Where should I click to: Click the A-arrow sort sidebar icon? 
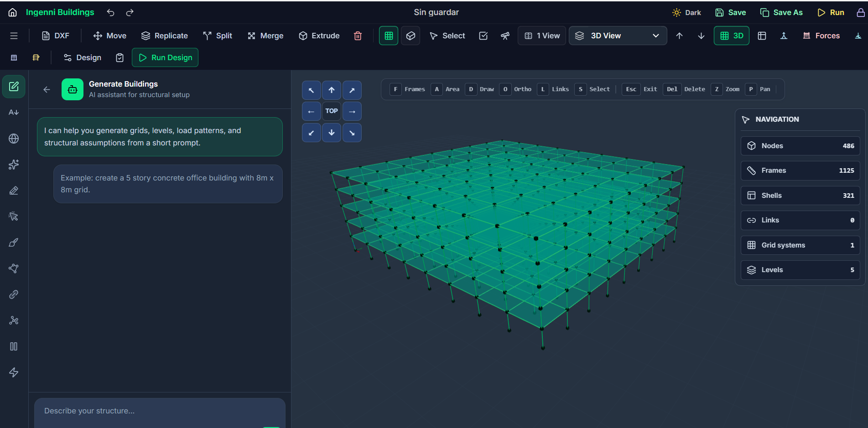[14, 113]
